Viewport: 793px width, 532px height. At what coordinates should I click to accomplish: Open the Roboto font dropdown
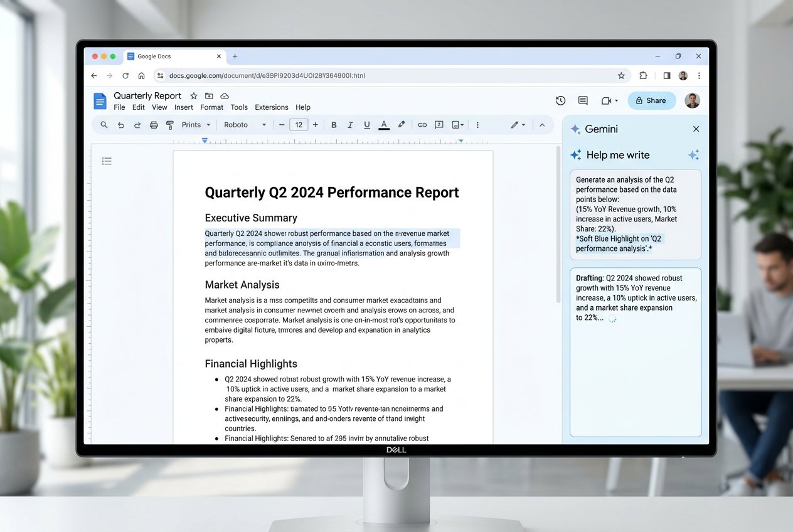[245, 125]
